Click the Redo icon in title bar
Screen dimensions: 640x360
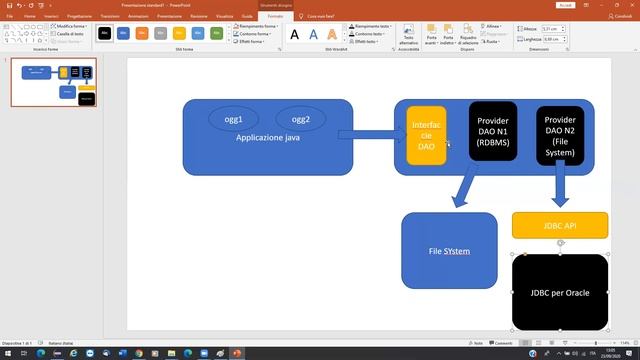(x=31, y=5)
